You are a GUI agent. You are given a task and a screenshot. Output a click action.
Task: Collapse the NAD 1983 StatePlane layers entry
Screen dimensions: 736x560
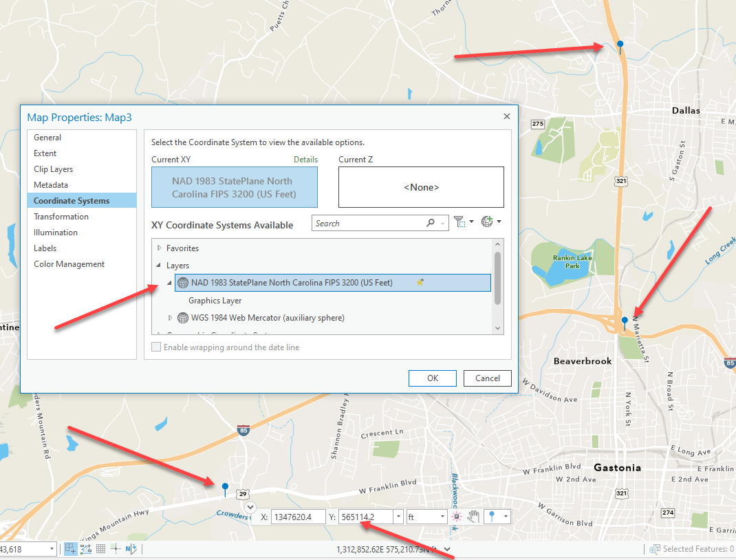point(169,282)
